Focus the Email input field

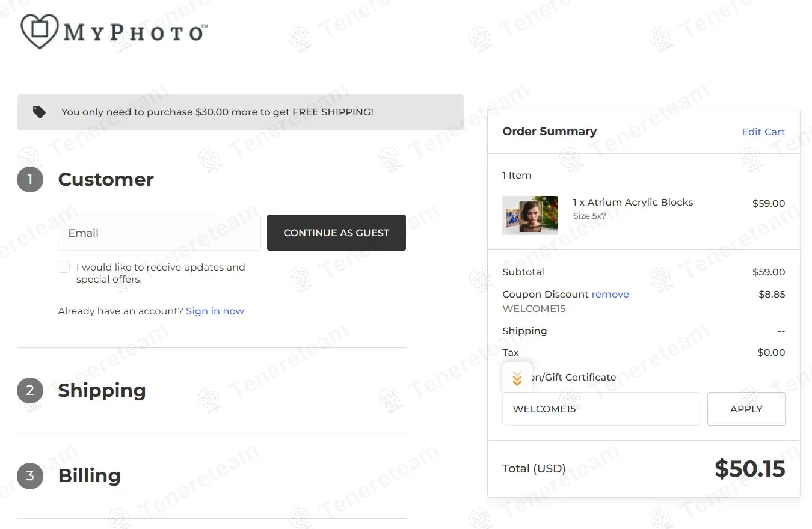[x=159, y=233]
